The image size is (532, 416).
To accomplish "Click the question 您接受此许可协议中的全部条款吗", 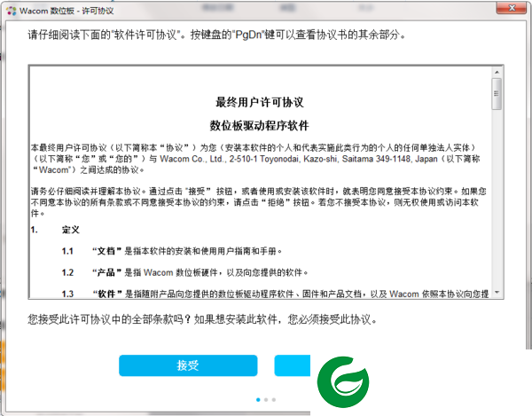I will (x=110, y=319).
